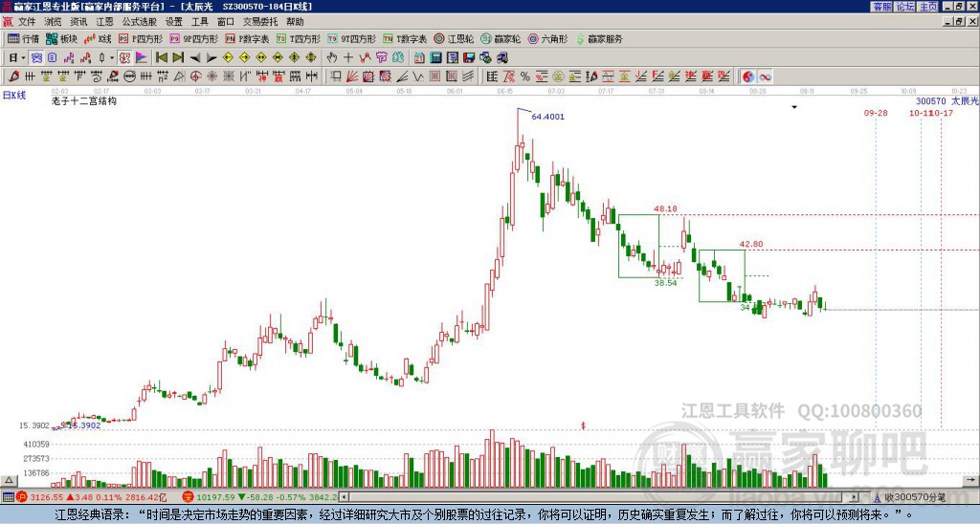
Task: Open the 论坛 forum link
Action: 905,7
